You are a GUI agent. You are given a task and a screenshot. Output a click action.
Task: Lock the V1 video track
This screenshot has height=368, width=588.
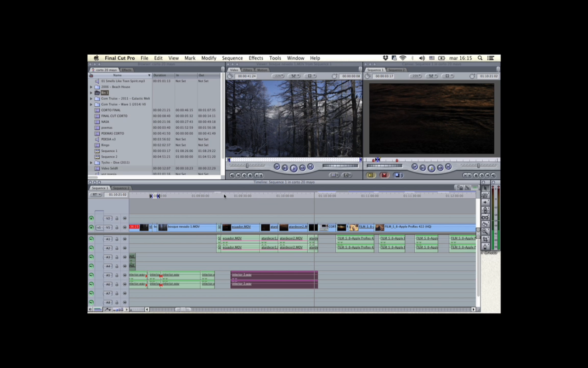117,227
